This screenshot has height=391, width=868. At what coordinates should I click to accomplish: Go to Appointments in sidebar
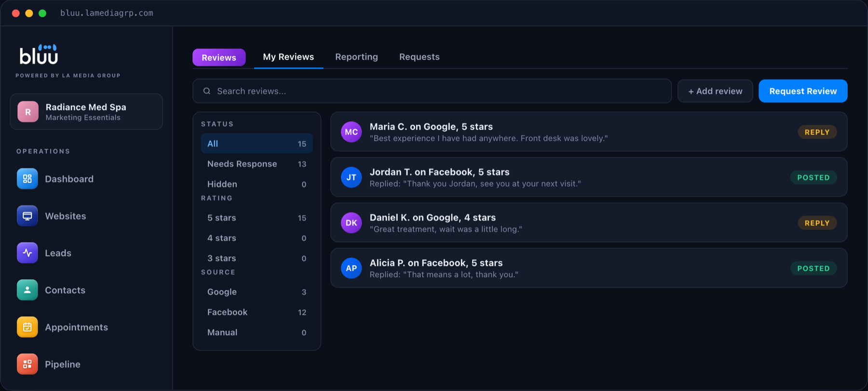(x=76, y=327)
